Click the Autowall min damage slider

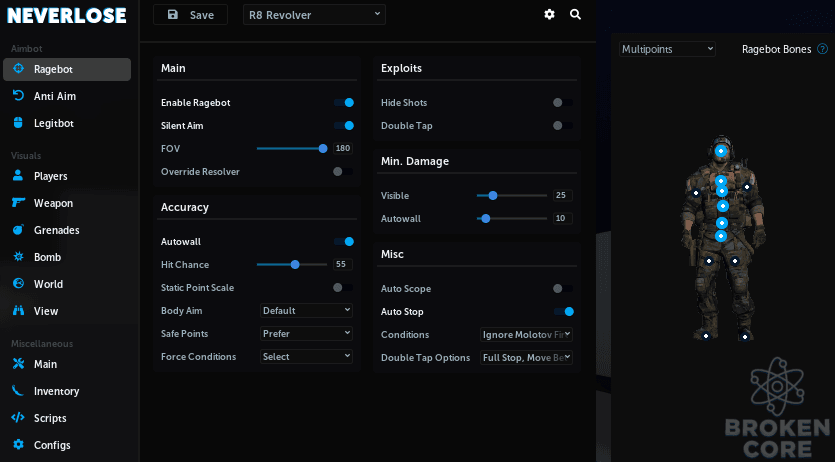512,218
